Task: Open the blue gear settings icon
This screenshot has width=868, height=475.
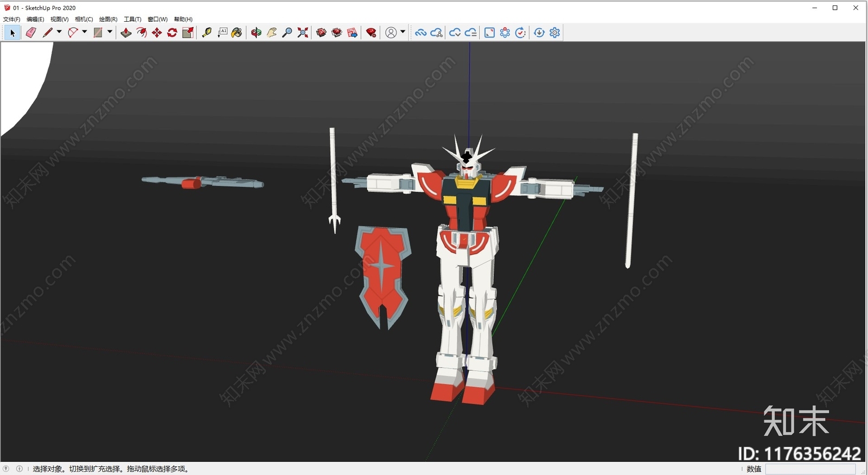Action: coord(554,33)
